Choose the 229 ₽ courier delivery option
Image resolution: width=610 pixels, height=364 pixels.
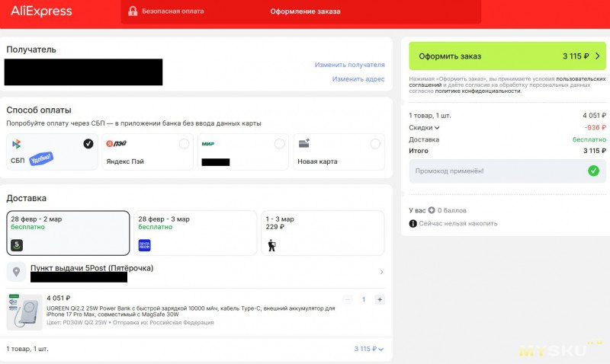tap(323, 232)
